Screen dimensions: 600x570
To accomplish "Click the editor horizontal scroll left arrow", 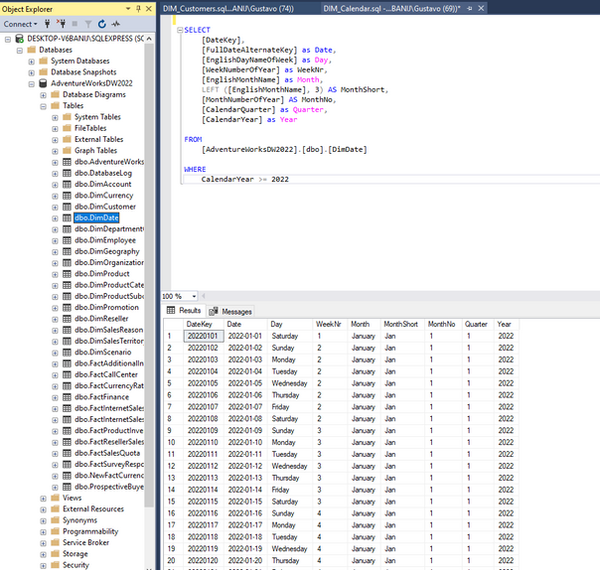I will coord(204,296).
